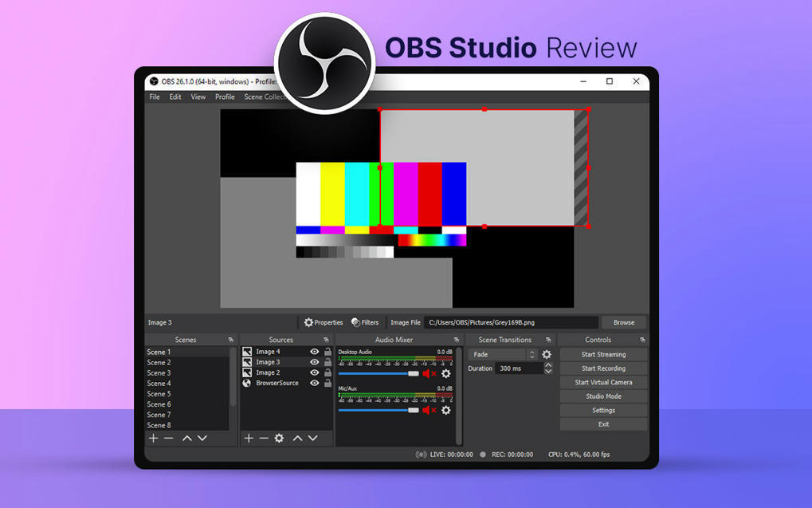This screenshot has width=812, height=508.
Task: Open Properties for Image 3 source
Action: (x=323, y=322)
